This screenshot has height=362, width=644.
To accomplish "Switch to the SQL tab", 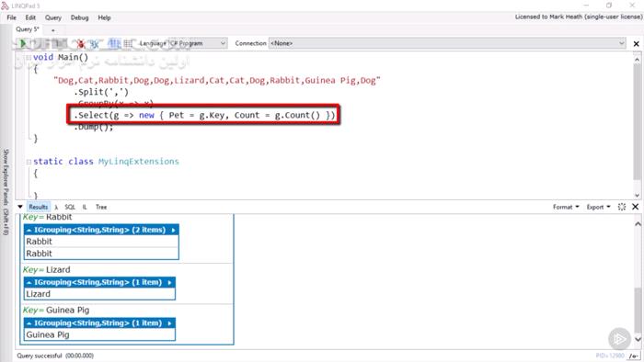I will [70, 207].
